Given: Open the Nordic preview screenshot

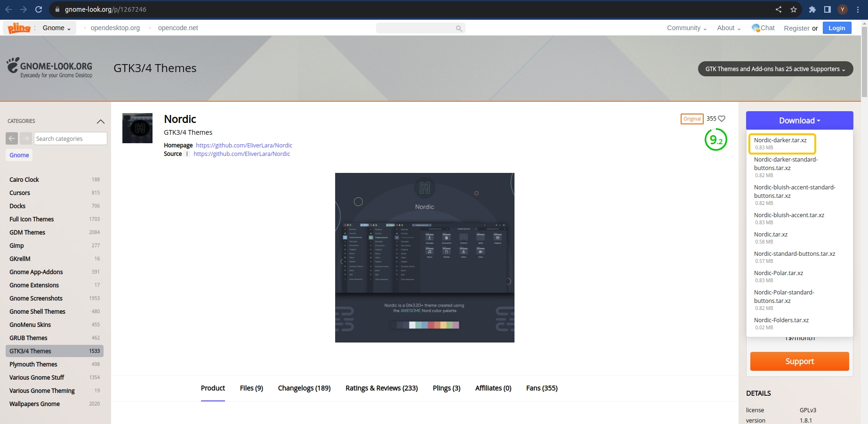Looking at the screenshot, I should pyautogui.click(x=425, y=258).
